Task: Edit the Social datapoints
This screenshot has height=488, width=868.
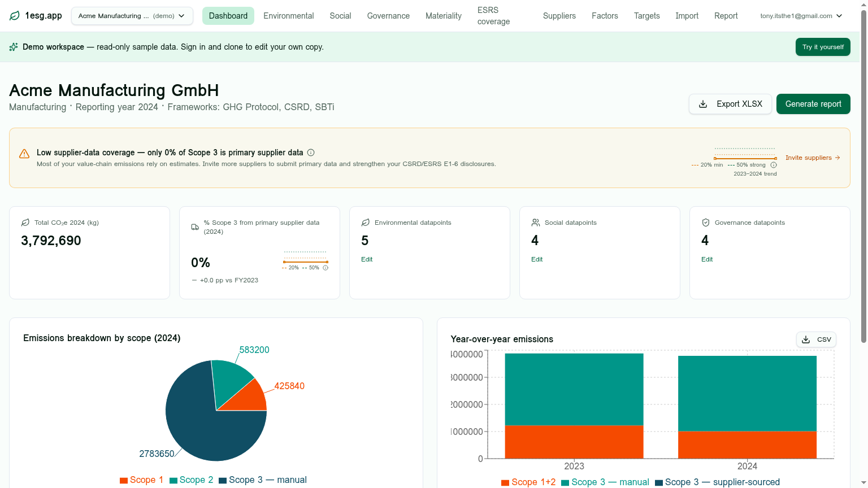Action: pos(537,259)
